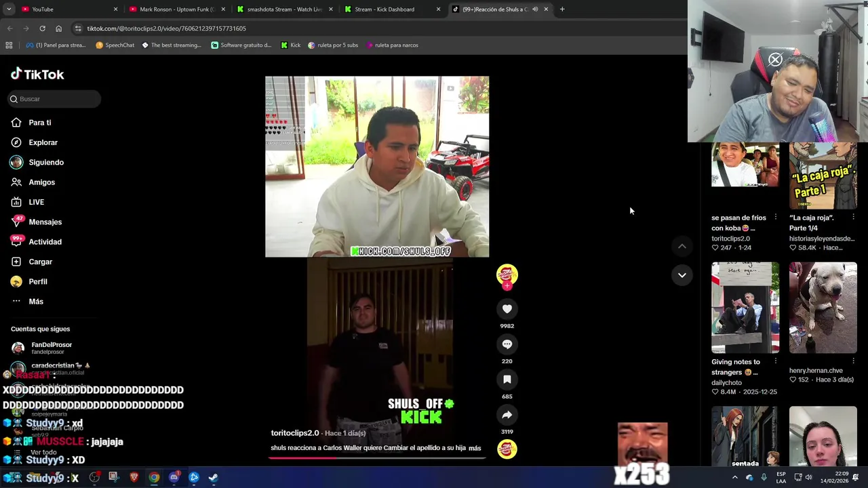The image size is (868, 488).
Task: View site information icon in address bar
Action: pos(78,28)
